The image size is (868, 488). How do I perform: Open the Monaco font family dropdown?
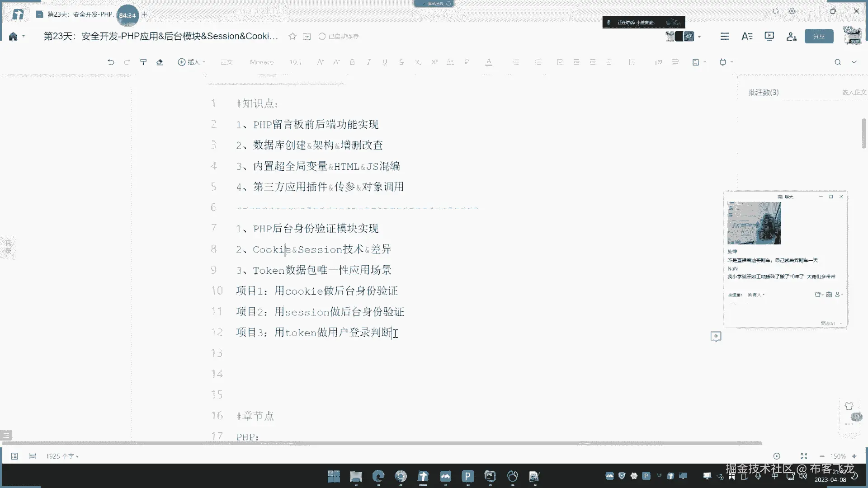click(x=262, y=62)
